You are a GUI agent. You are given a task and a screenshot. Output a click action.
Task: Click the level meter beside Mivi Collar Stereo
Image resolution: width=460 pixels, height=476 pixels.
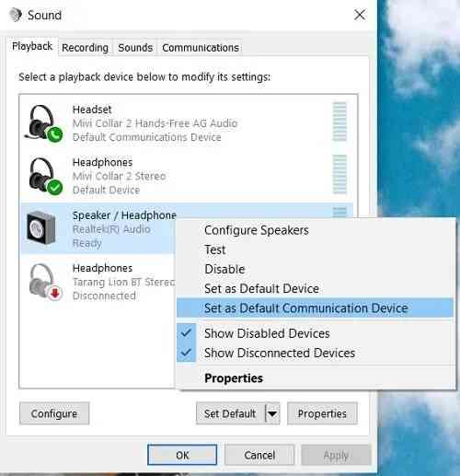339,174
